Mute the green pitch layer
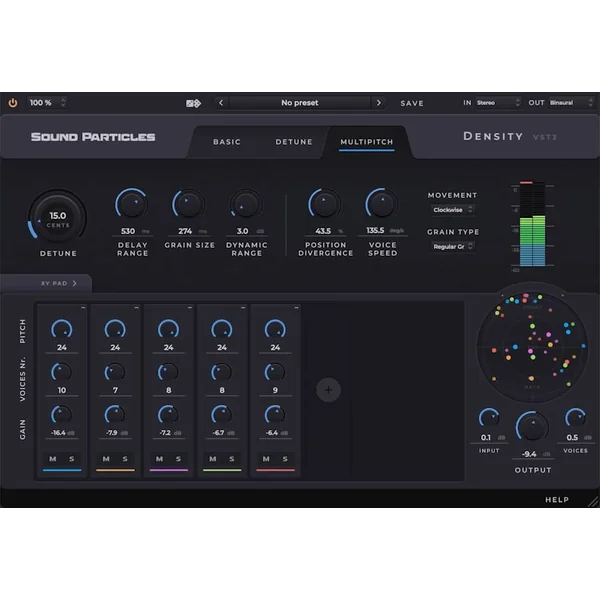This screenshot has width=600, height=600. [213, 459]
